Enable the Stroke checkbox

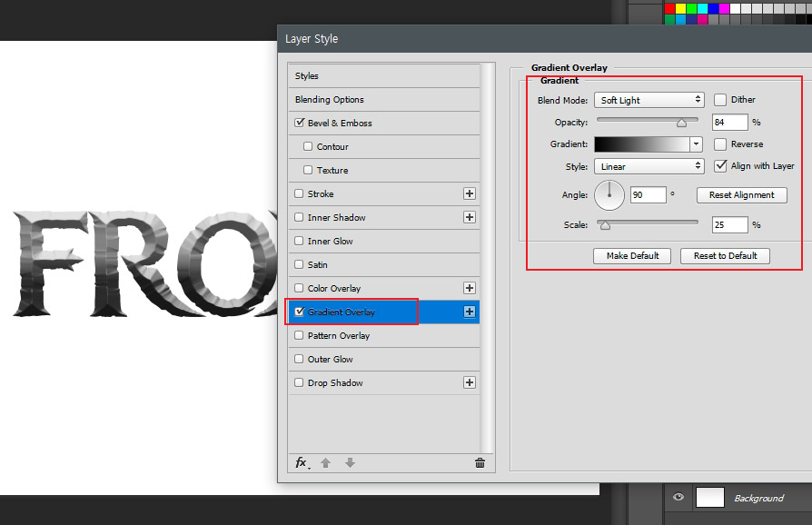(x=299, y=193)
